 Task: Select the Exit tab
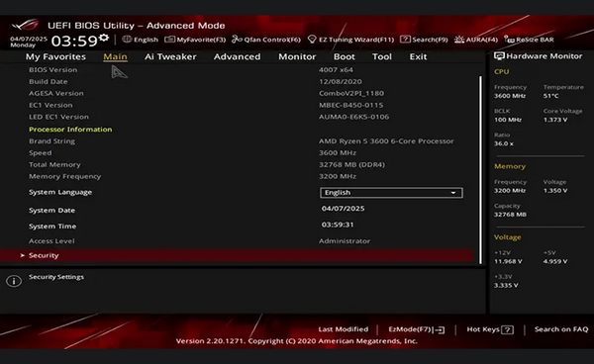click(x=418, y=56)
